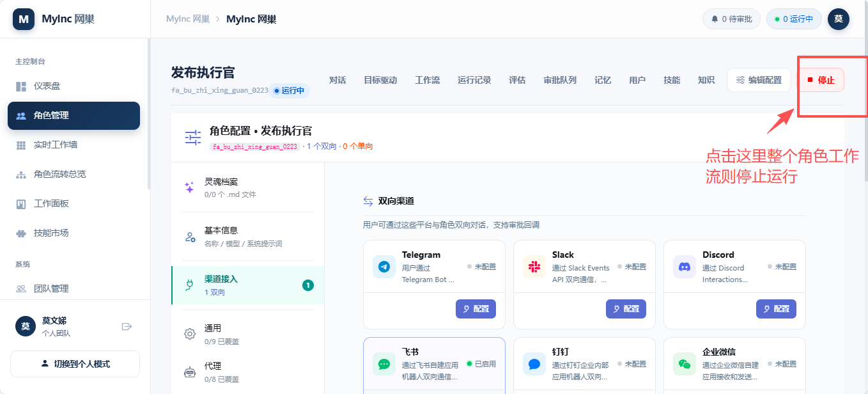Click the Slack channel icon

pos(534,267)
